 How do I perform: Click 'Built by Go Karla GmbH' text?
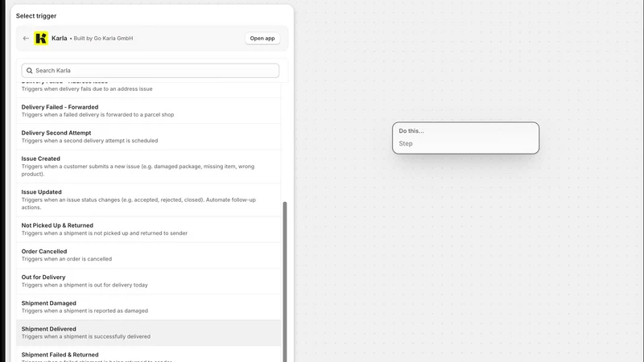(x=103, y=38)
